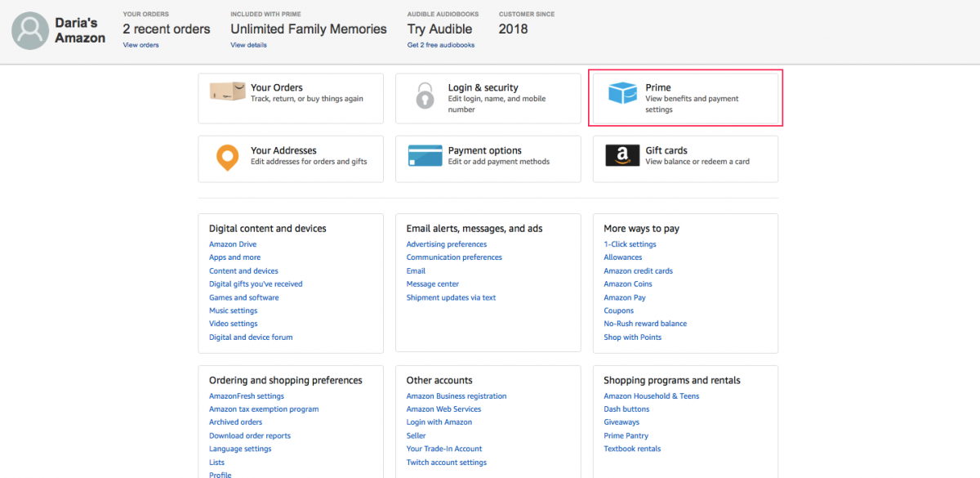This screenshot has width=980, height=478.
Task: Open Advertising preferences link
Action: (447, 244)
